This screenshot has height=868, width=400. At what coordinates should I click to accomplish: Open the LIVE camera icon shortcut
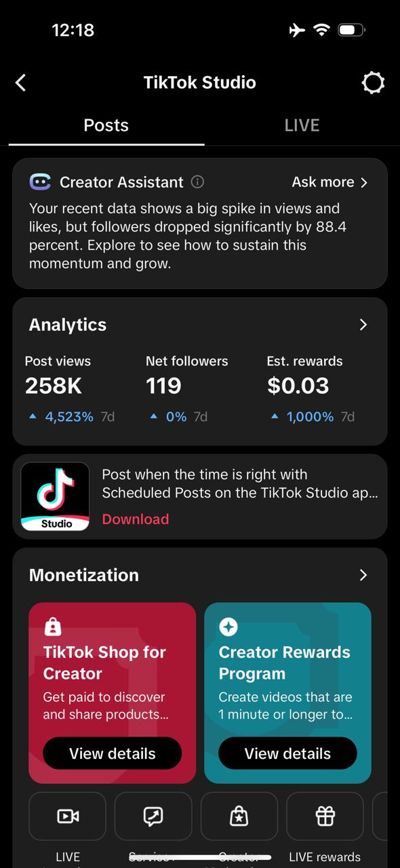(68, 816)
